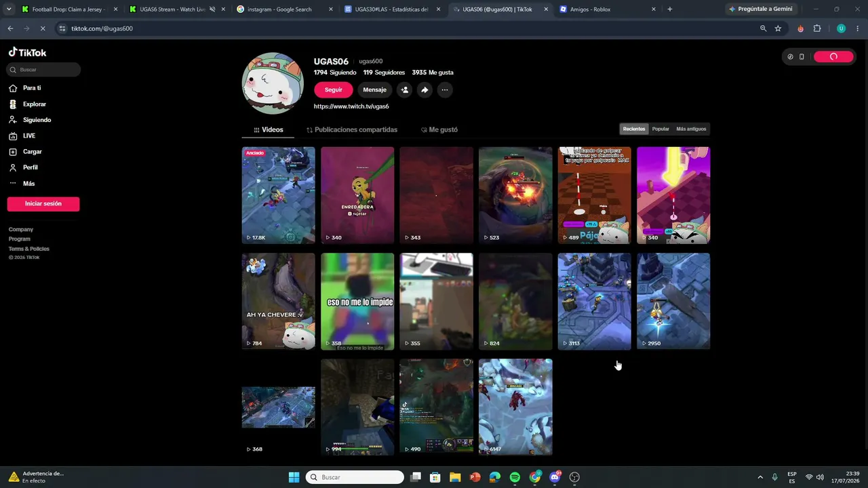Open Spotify from the taskbar

(515, 477)
